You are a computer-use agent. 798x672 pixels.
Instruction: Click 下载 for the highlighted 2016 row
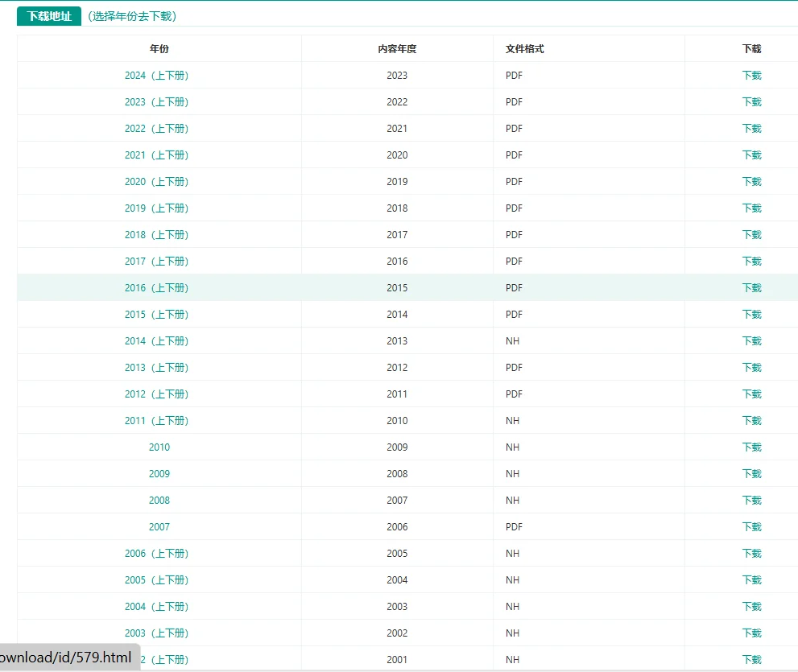[x=751, y=287]
